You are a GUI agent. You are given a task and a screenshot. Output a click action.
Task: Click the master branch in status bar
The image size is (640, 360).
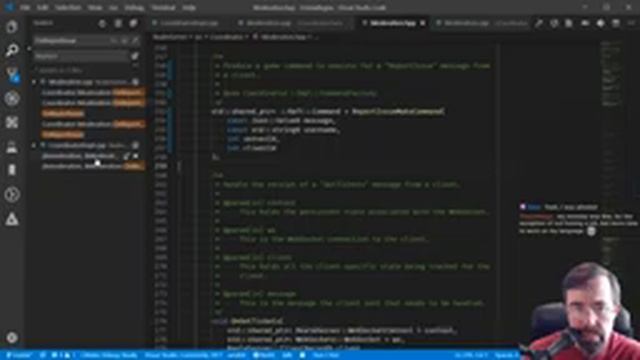click(x=19, y=355)
